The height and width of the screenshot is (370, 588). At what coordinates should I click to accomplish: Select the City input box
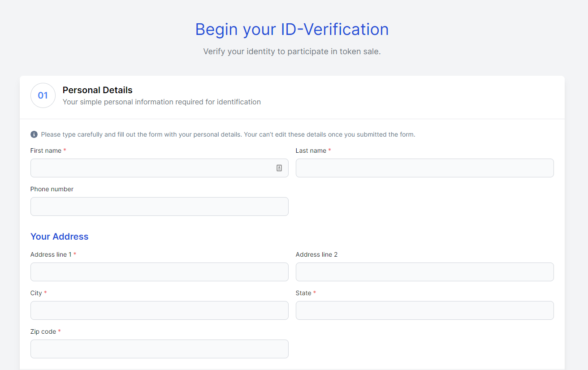pos(159,310)
